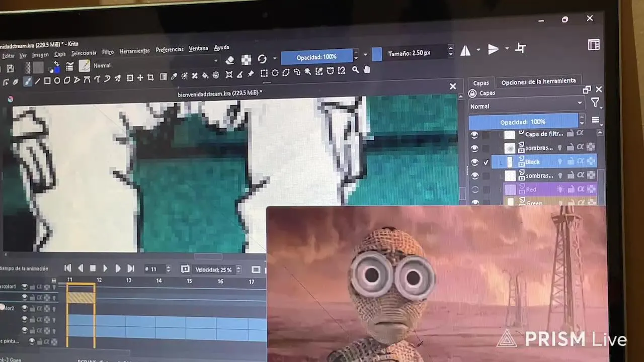This screenshot has width=644, height=362.
Task: Click the Save document icon
Action: point(10,68)
